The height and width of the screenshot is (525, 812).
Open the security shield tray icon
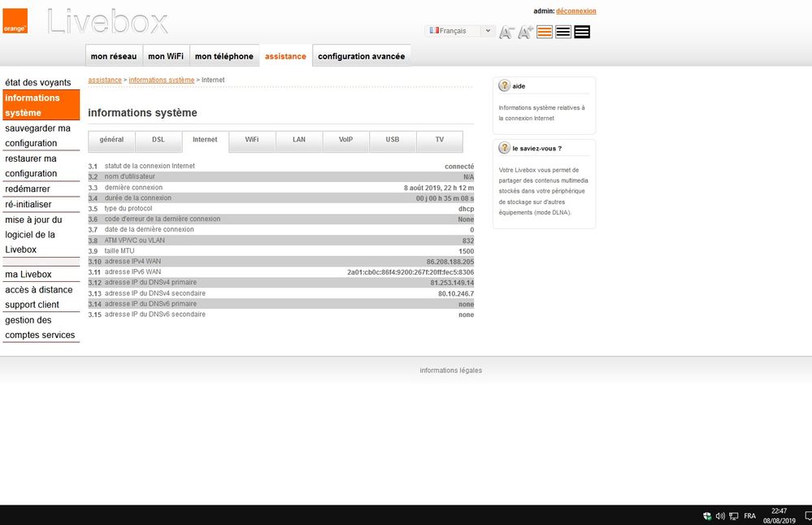(x=707, y=516)
